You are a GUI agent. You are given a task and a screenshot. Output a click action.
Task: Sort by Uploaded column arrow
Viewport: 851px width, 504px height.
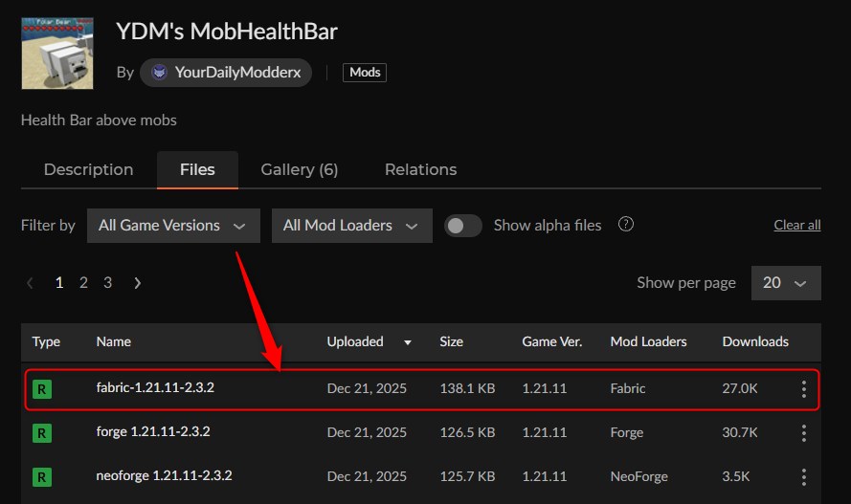[409, 342]
